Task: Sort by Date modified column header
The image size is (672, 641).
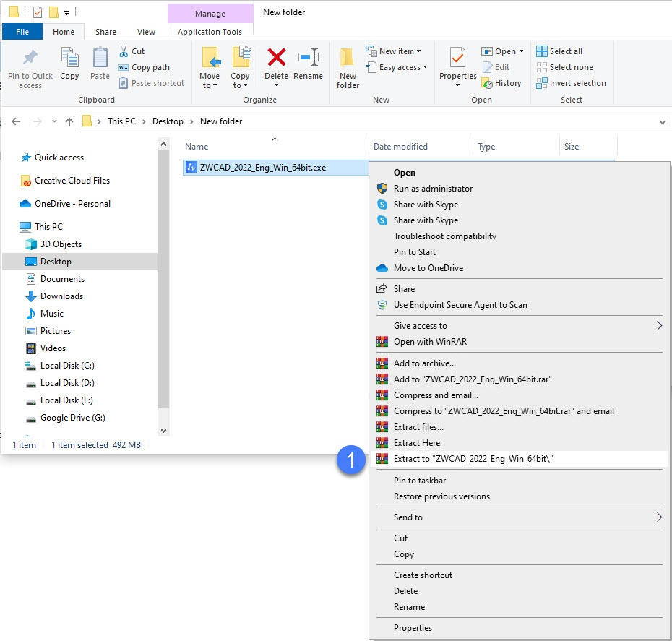Action: pyautogui.click(x=421, y=147)
